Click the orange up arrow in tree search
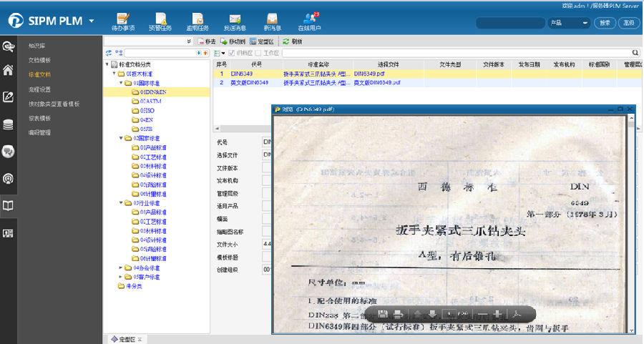644x344 pixels. coord(205,53)
